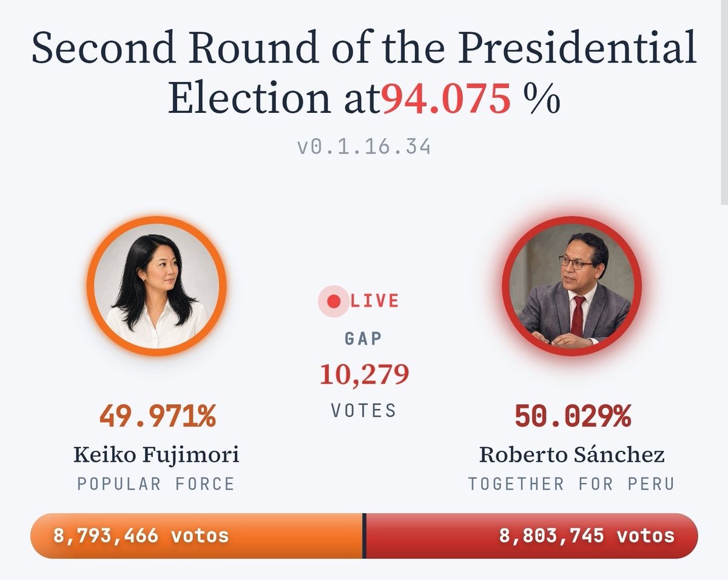Click the dark divider on the vote bar

[365, 536]
